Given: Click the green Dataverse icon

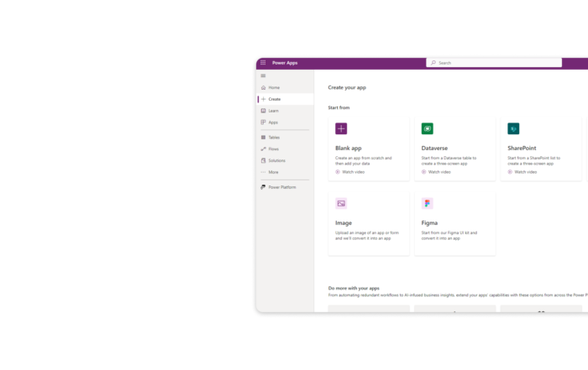Looking at the screenshot, I should [x=427, y=128].
